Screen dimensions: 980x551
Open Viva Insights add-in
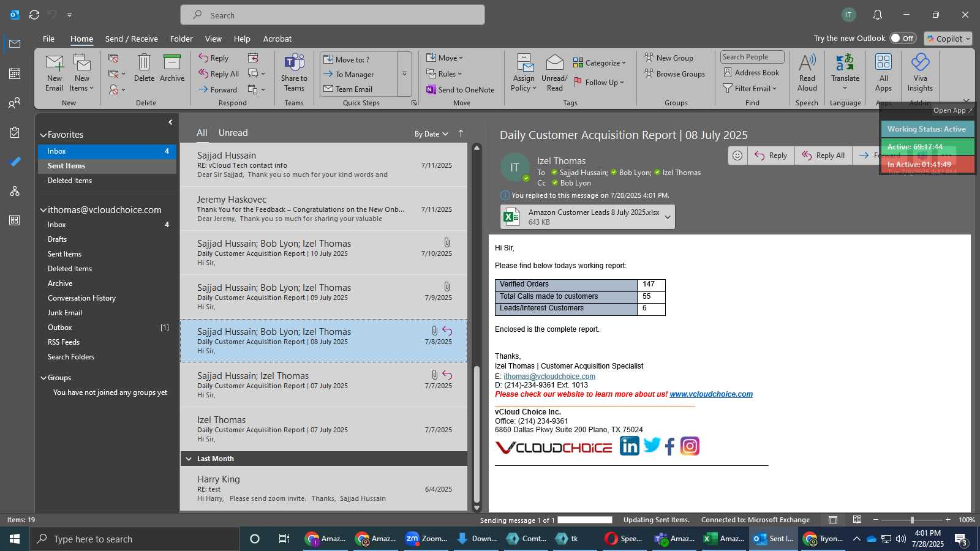tap(920, 72)
